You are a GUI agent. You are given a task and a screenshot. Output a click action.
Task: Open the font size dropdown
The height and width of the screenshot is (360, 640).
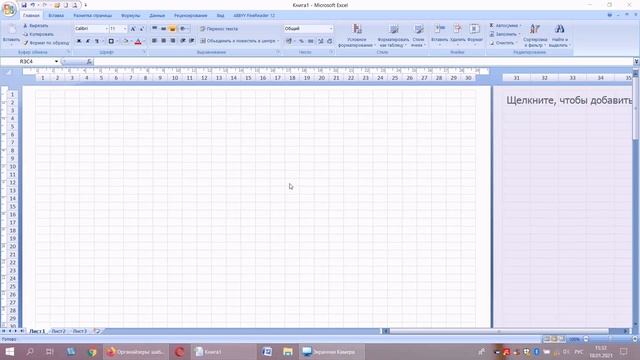125,29
